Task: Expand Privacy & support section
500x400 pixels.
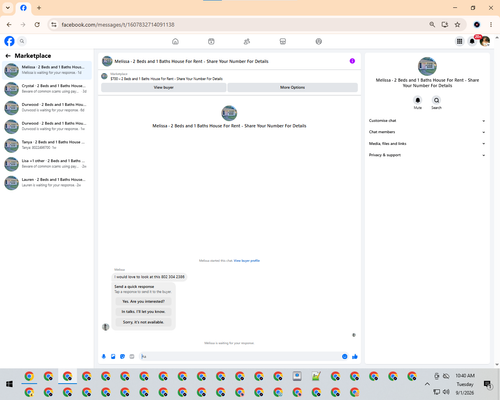Action: coord(427,155)
